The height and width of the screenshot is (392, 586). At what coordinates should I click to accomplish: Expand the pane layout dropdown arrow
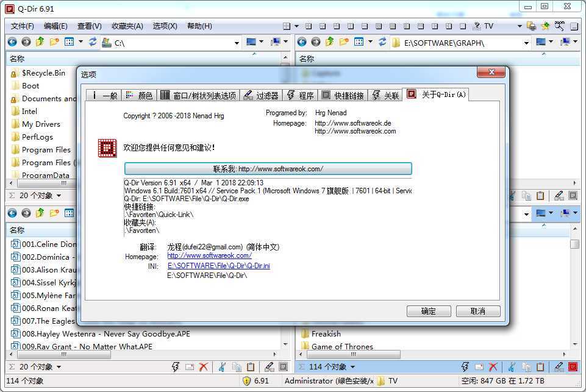click(x=296, y=26)
